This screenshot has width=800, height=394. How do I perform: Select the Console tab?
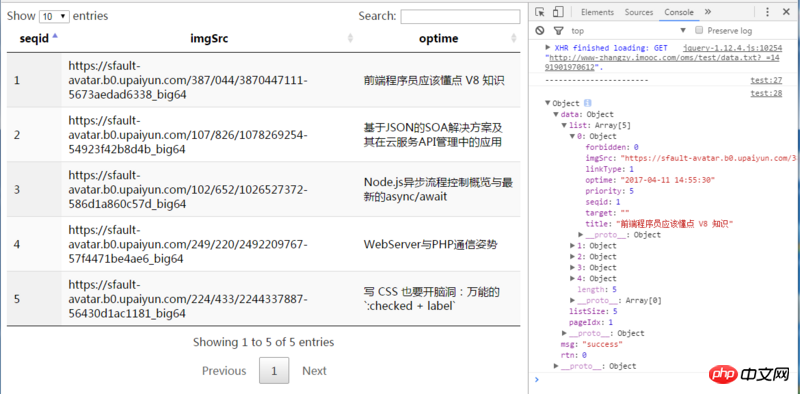click(679, 12)
